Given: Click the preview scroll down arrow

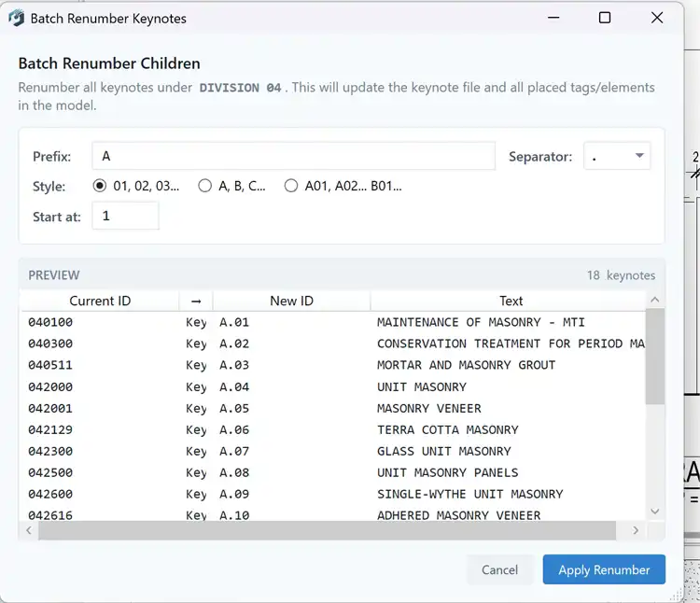Looking at the screenshot, I should [x=655, y=512].
